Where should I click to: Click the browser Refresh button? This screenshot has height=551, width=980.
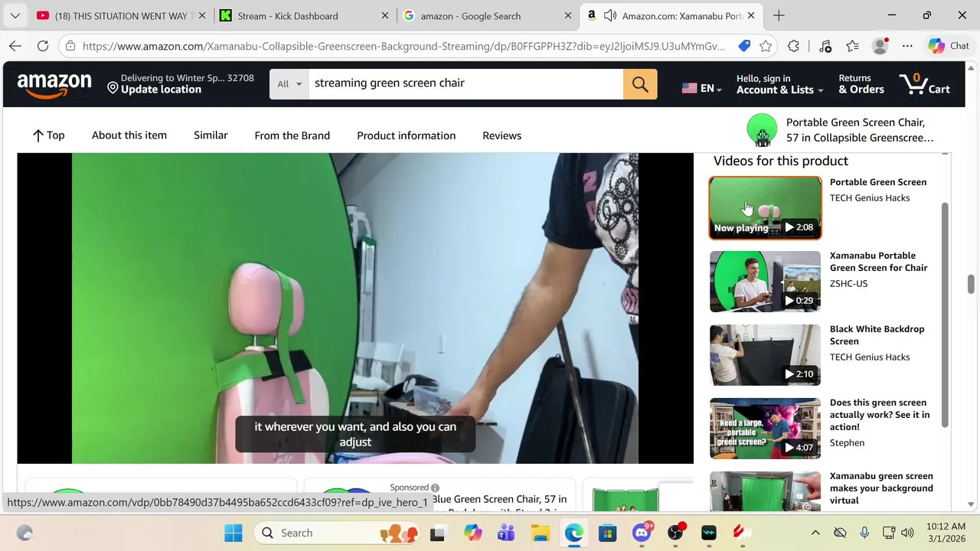43,46
